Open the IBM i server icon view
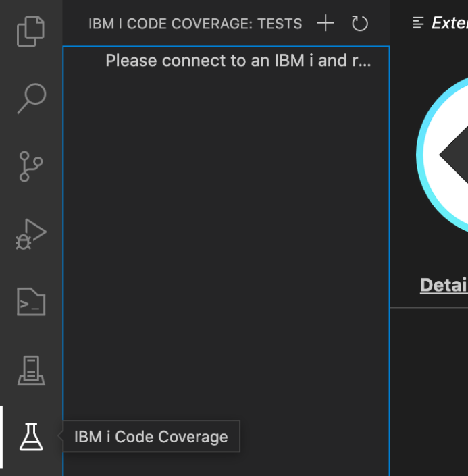Viewport: 468px width, 476px height. coord(31,370)
